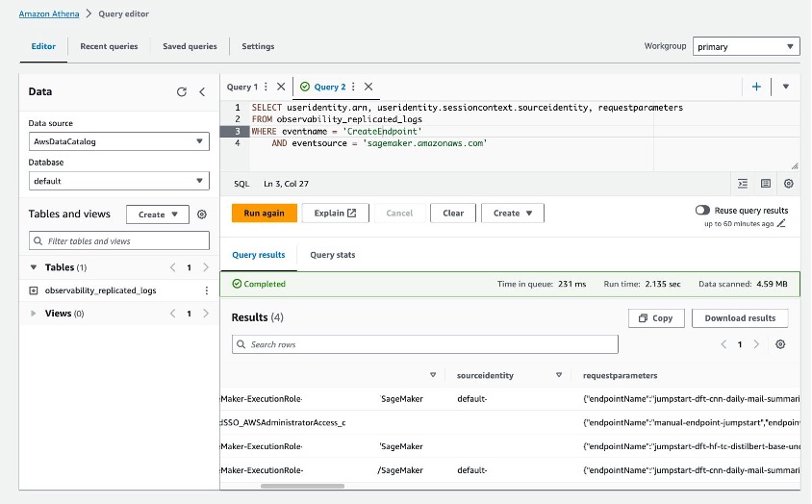The height and width of the screenshot is (504, 812).
Task: Click the table view icon in editor toolbar
Action: point(766,184)
